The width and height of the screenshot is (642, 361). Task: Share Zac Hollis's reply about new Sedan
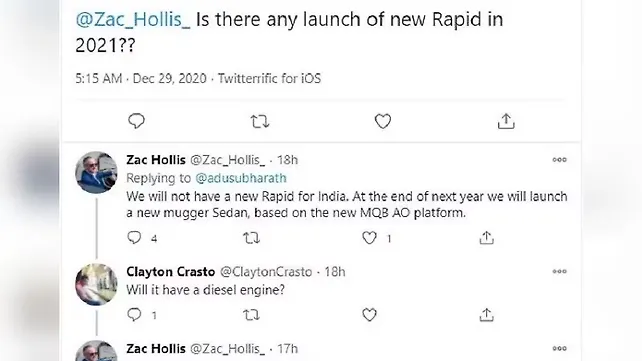(x=486, y=237)
